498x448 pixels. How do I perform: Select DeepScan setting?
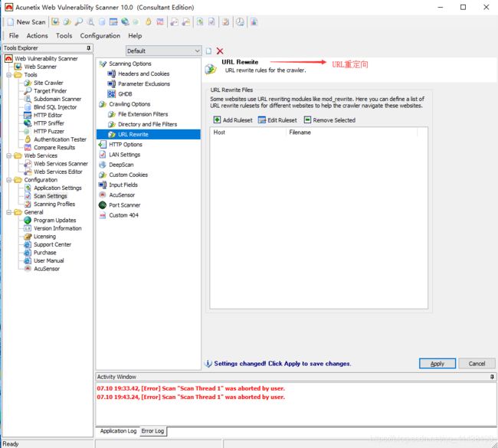click(121, 165)
